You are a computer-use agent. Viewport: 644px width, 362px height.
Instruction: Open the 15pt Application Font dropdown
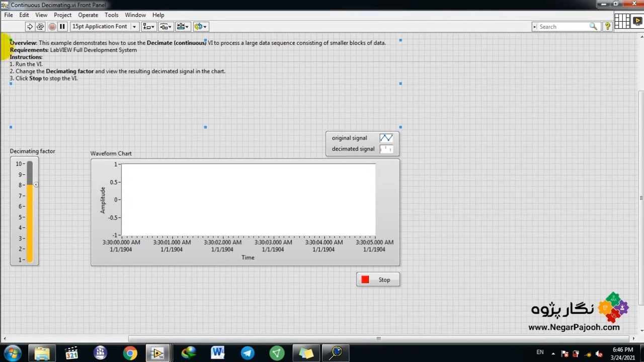pos(104,27)
